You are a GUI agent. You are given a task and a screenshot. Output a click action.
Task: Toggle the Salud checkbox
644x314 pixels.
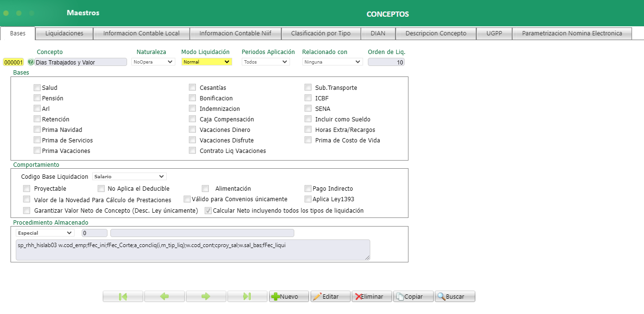click(37, 87)
